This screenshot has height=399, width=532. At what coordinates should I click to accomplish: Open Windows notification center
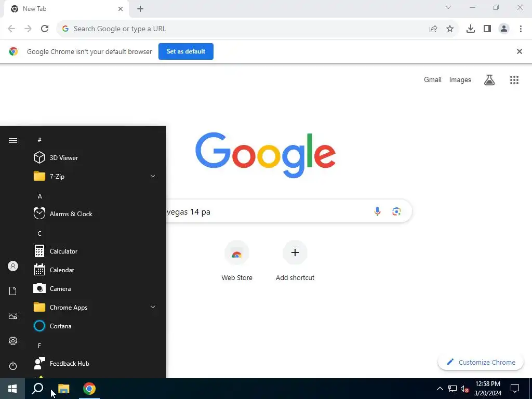point(515,389)
